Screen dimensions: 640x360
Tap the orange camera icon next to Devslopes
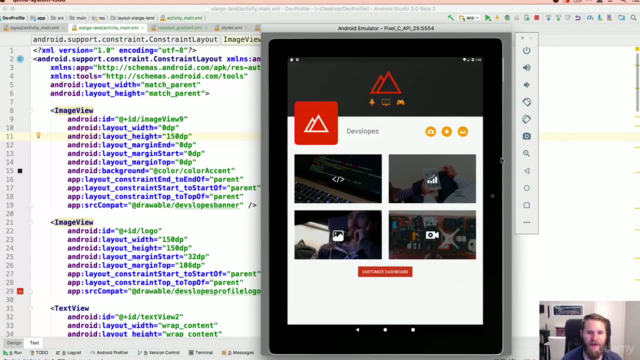[x=431, y=131]
